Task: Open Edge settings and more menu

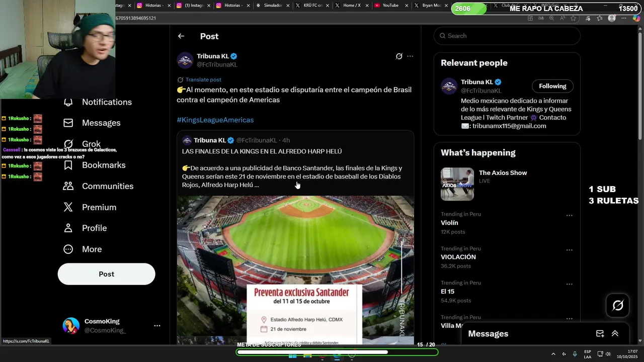Action: click(x=624, y=18)
